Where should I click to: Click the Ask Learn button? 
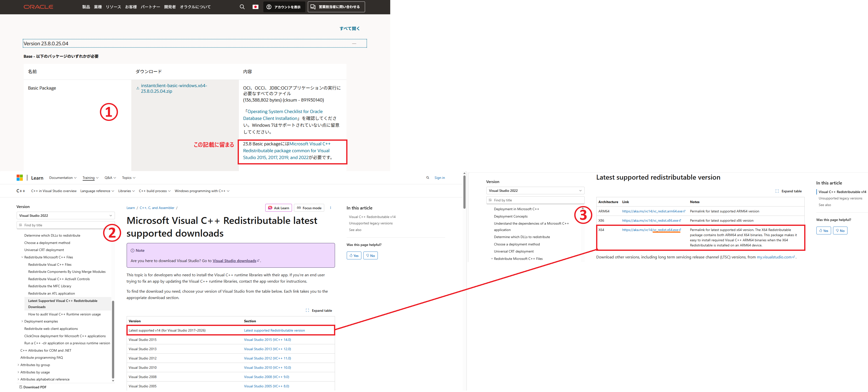point(278,208)
